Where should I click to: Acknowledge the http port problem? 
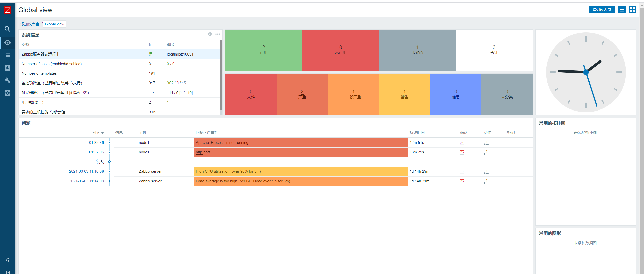pos(462,152)
